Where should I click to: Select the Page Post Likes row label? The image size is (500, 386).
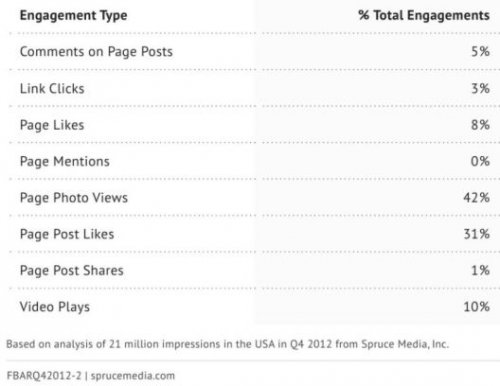(x=67, y=234)
